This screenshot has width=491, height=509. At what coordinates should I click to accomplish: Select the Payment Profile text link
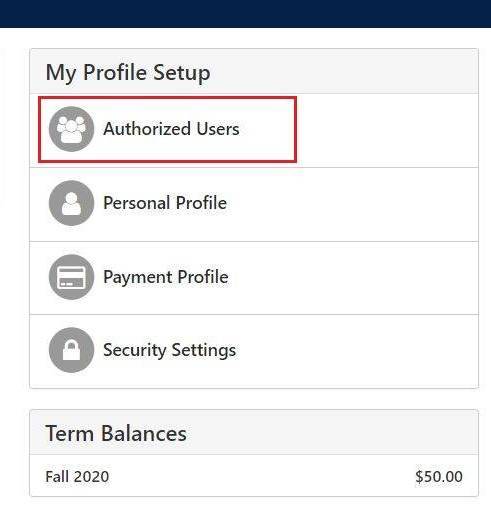pyautogui.click(x=166, y=277)
